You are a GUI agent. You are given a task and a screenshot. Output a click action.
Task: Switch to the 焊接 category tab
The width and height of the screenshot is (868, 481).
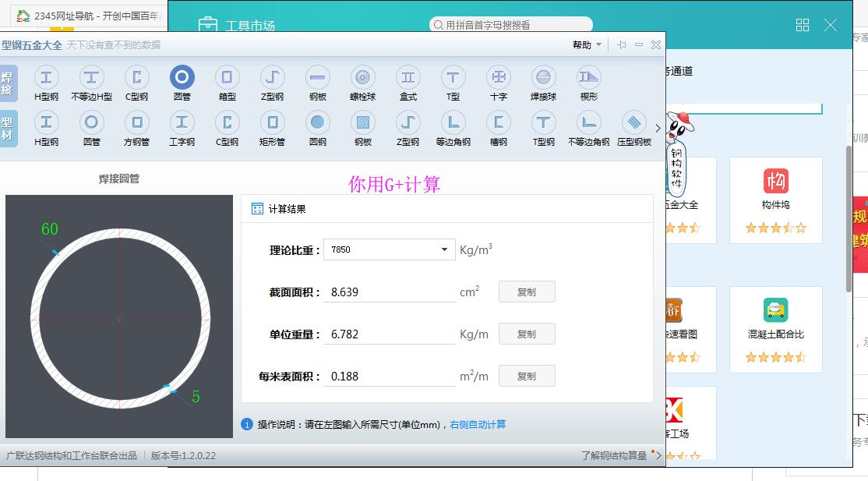point(8,83)
